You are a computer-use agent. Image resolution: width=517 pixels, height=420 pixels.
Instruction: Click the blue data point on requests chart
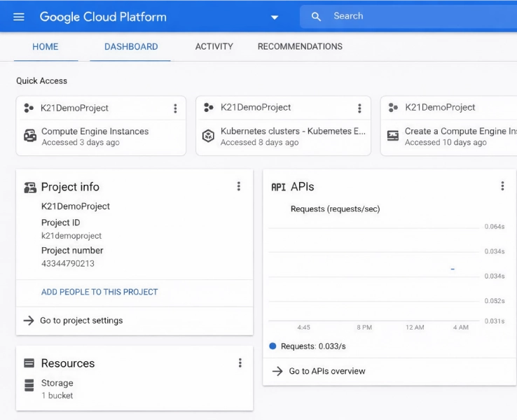453,269
